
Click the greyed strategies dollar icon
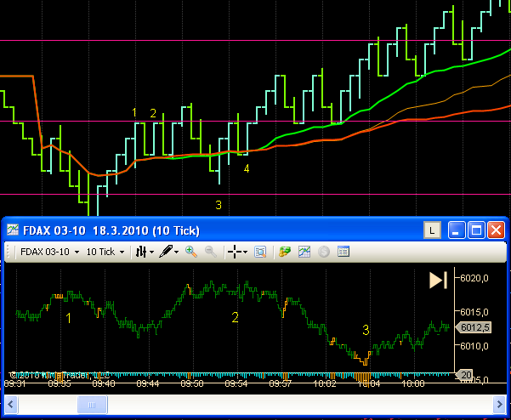pos(324,252)
